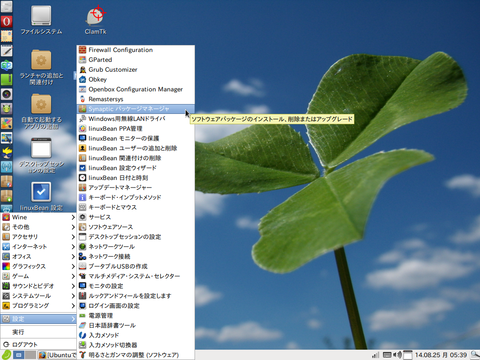Open the mail envelope launcher in side panel
480x360 pixels.
(6, 36)
